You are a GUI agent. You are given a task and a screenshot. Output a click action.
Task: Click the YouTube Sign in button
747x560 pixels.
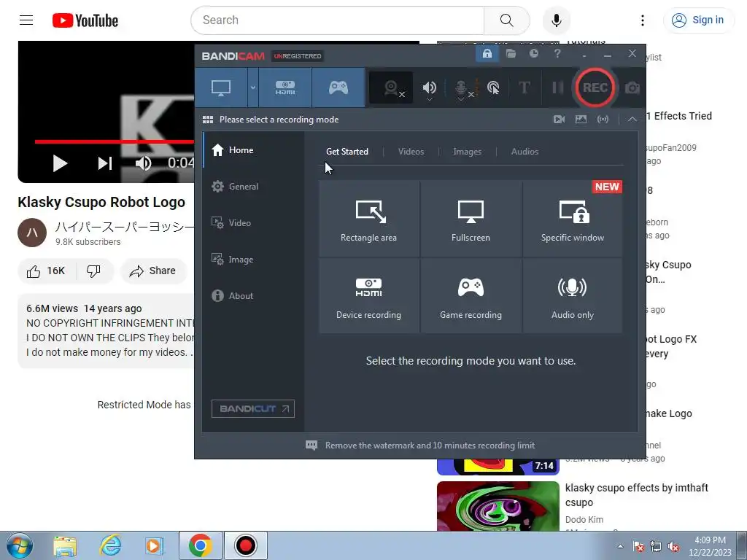(x=698, y=20)
